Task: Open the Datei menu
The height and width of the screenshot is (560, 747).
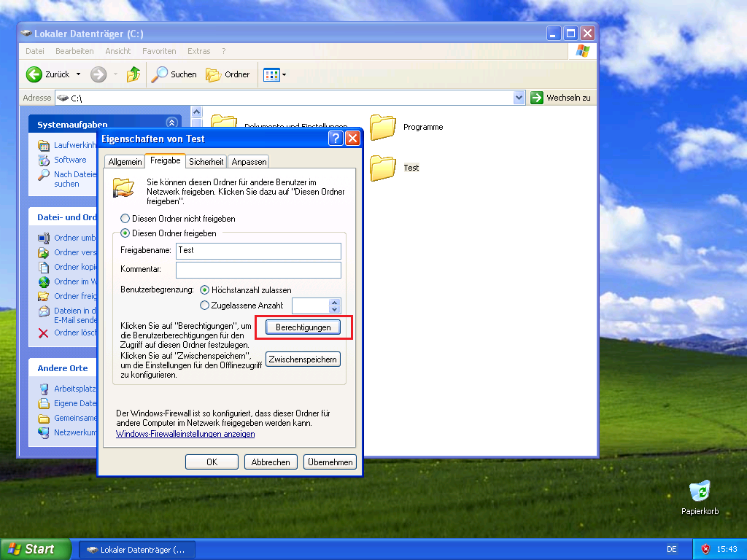Action: [35, 51]
